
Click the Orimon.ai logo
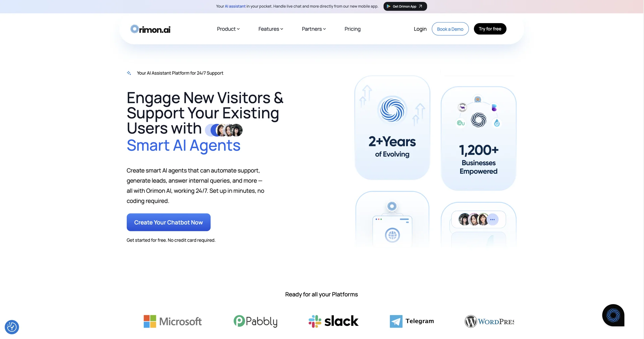[x=150, y=29]
